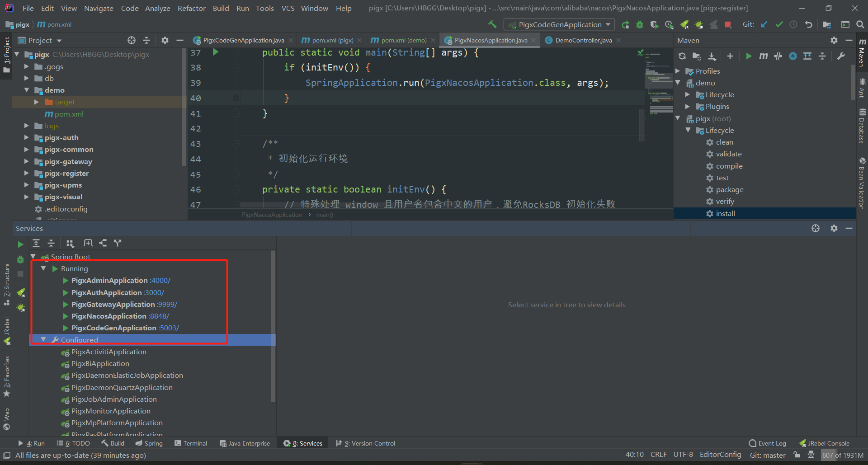Screen dimensions: 868x465
Task: Collapse all in Maven panel toolbar
Action: (822, 56)
